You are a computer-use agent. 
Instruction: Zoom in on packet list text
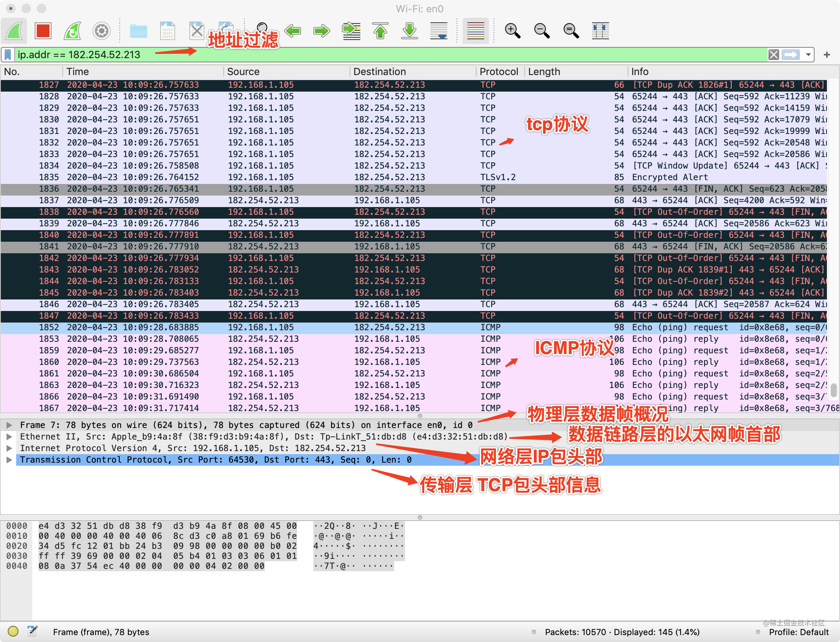click(x=512, y=31)
